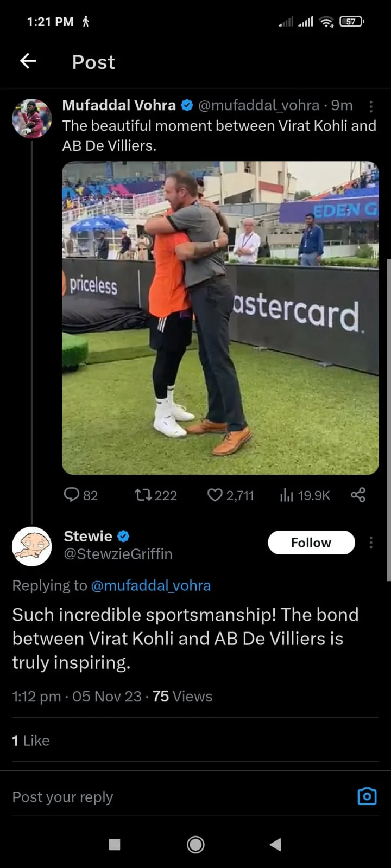391x868 pixels.
Task: View analytics via the 19.9K bar icon
Action: pyautogui.click(x=287, y=495)
